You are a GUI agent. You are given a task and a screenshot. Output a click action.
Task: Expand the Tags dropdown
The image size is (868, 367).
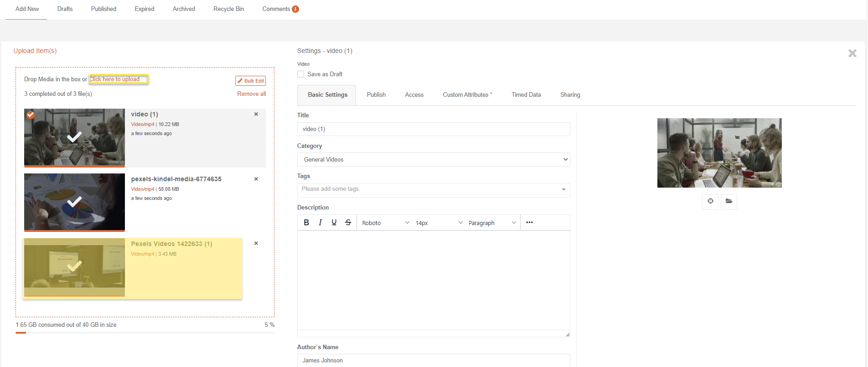563,189
